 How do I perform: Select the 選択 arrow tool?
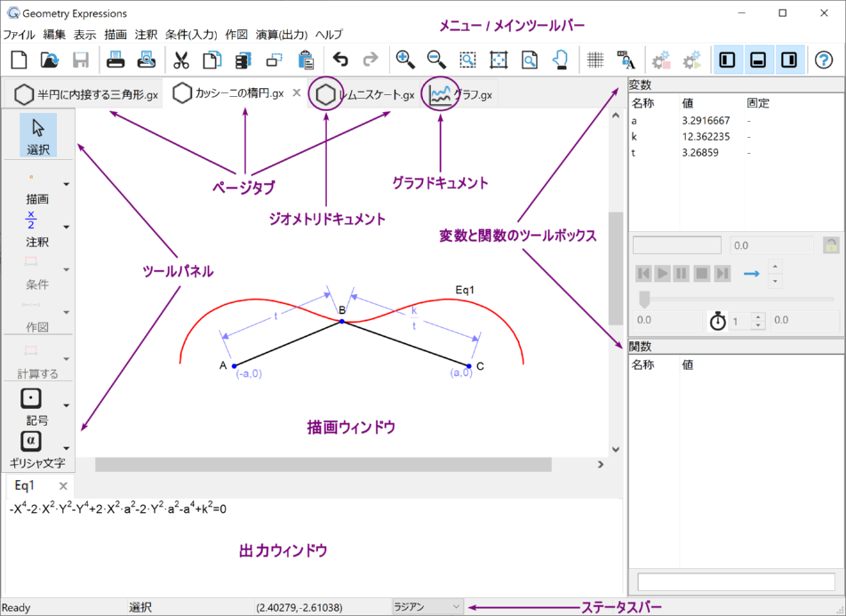pos(38,134)
